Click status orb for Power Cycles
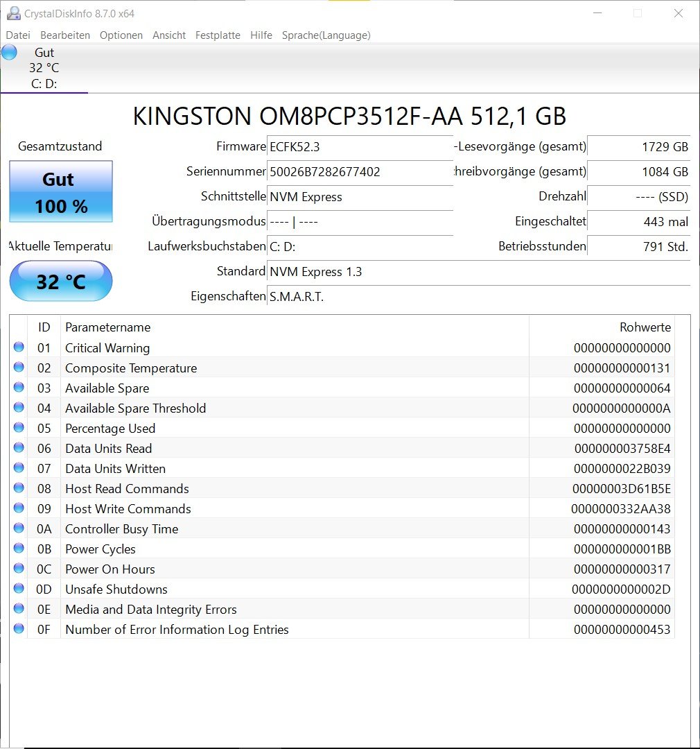 [19, 549]
